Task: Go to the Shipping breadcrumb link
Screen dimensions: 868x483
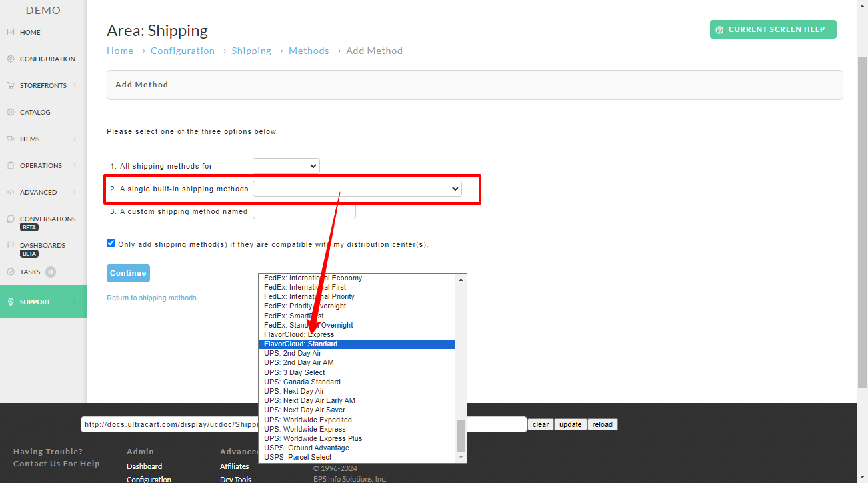Action: coord(251,51)
